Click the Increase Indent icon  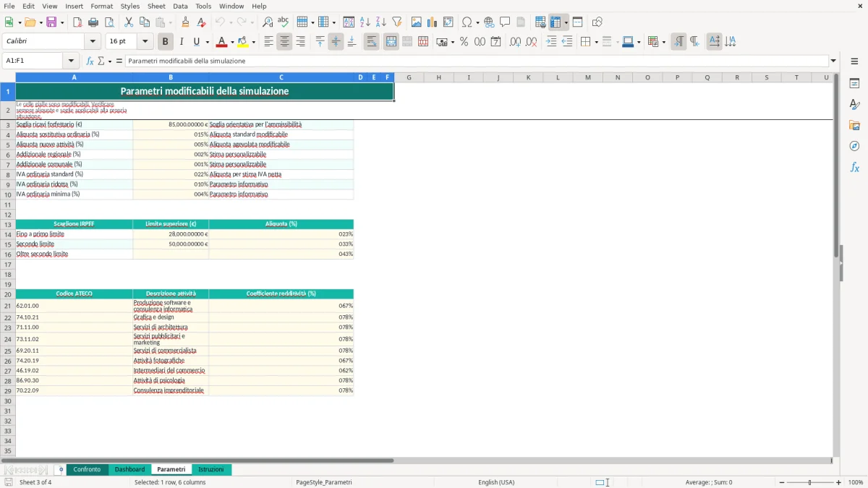pyautogui.click(x=551, y=42)
